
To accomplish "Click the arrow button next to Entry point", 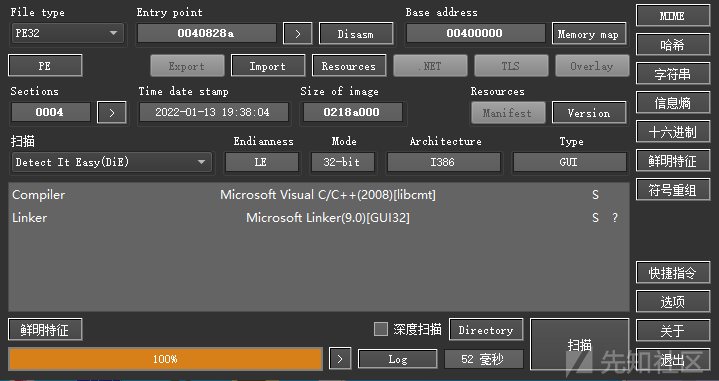I will (298, 33).
